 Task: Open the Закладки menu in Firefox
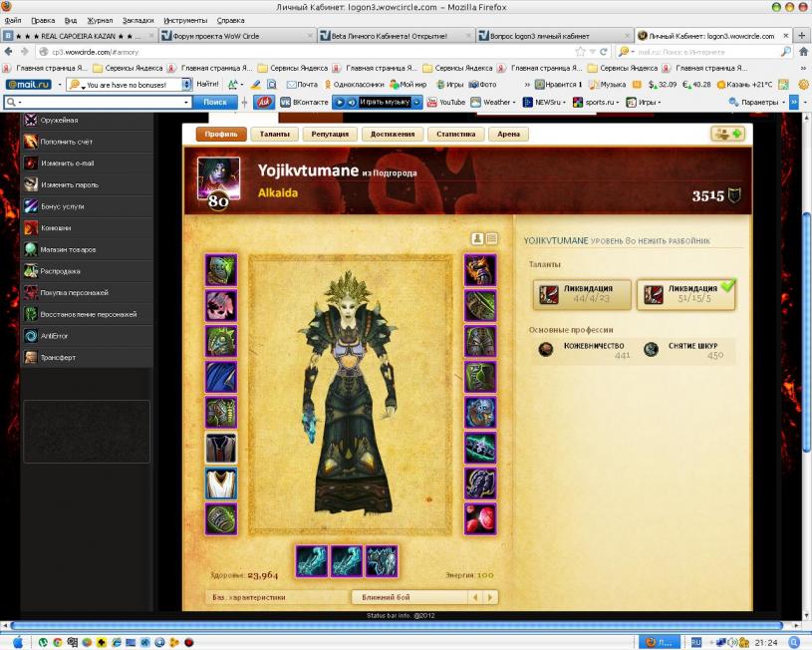[x=137, y=20]
